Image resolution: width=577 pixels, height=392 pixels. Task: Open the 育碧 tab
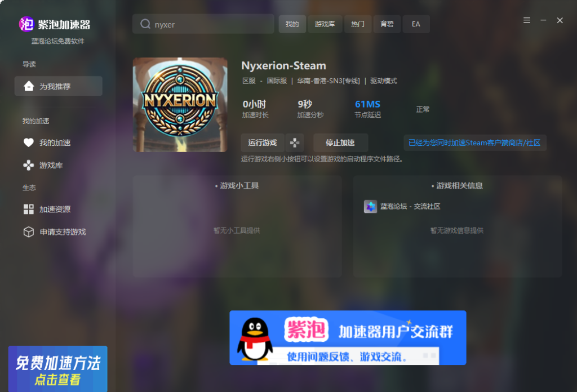(x=387, y=24)
